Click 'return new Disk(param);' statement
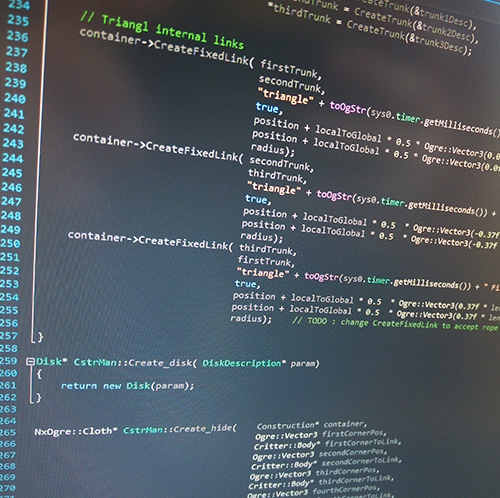This screenshot has height=498, width=500. tap(127, 386)
